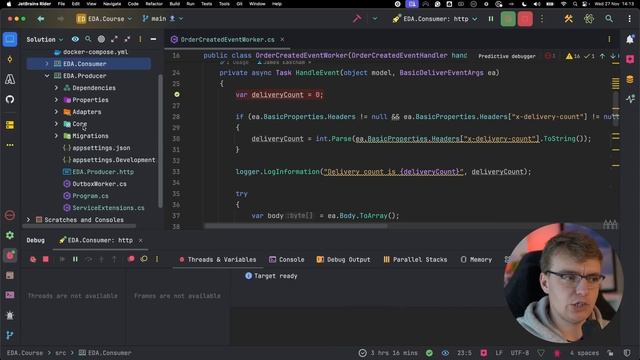Select the Console tab
Screen dimensions: 640x360
click(287, 260)
